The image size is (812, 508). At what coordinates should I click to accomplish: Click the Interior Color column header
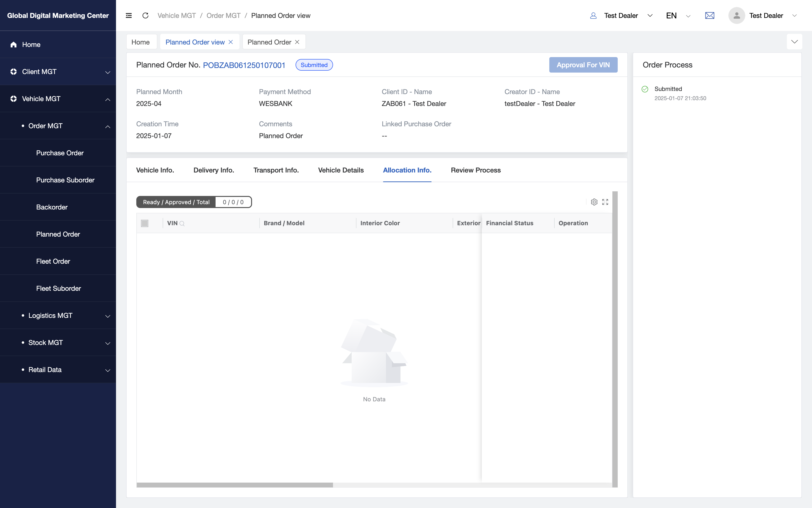pyautogui.click(x=380, y=224)
